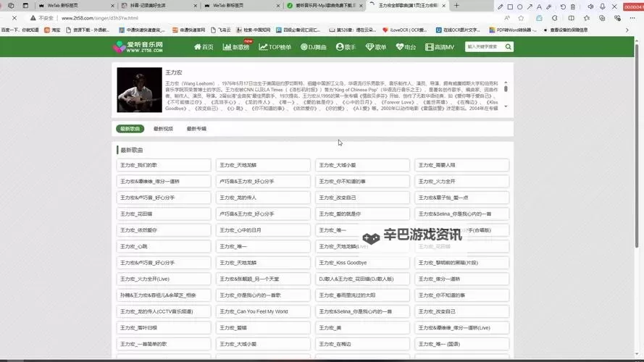
Task: Toggle the recorder speaker audio icon
Action: point(590,7)
